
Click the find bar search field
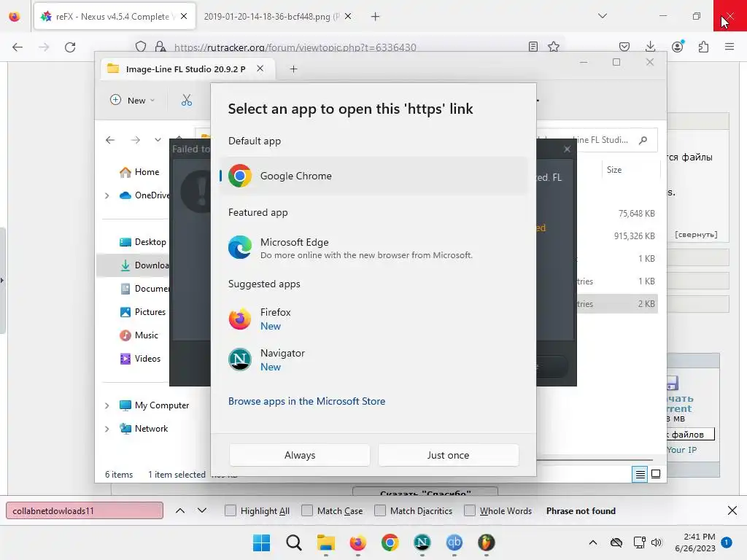click(x=85, y=510)
